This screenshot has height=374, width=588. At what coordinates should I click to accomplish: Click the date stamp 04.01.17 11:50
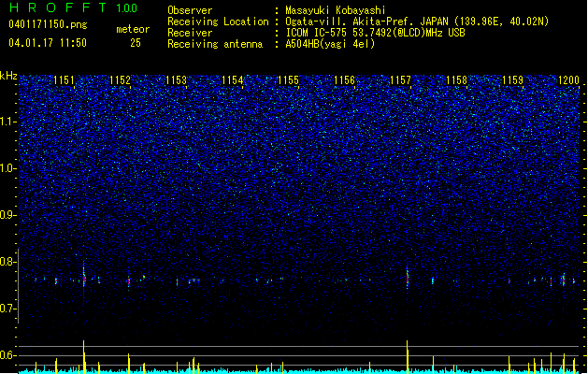click(48, 43)
